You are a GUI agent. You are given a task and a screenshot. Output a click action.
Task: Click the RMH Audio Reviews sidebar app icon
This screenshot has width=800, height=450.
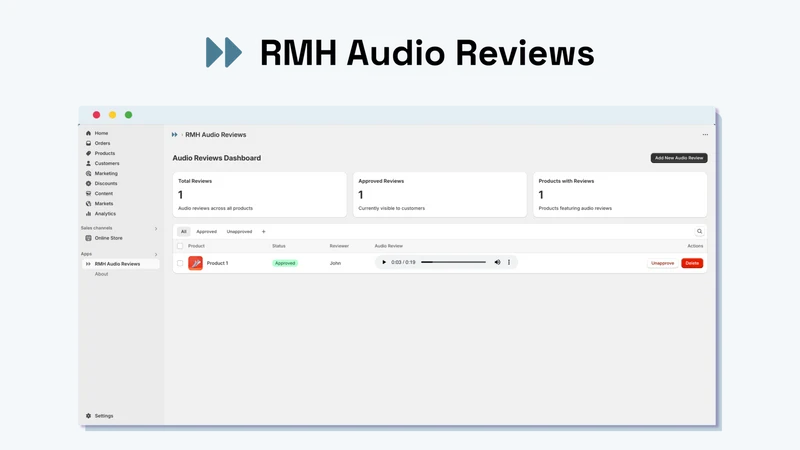[88, 264]
